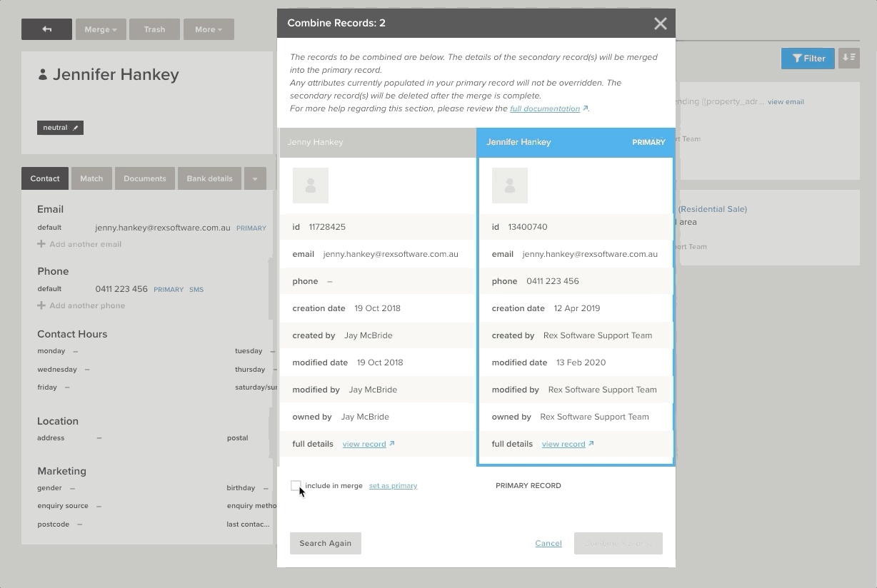
Task: Click the edit pencil on neutral tag
Action: [76, 128]
